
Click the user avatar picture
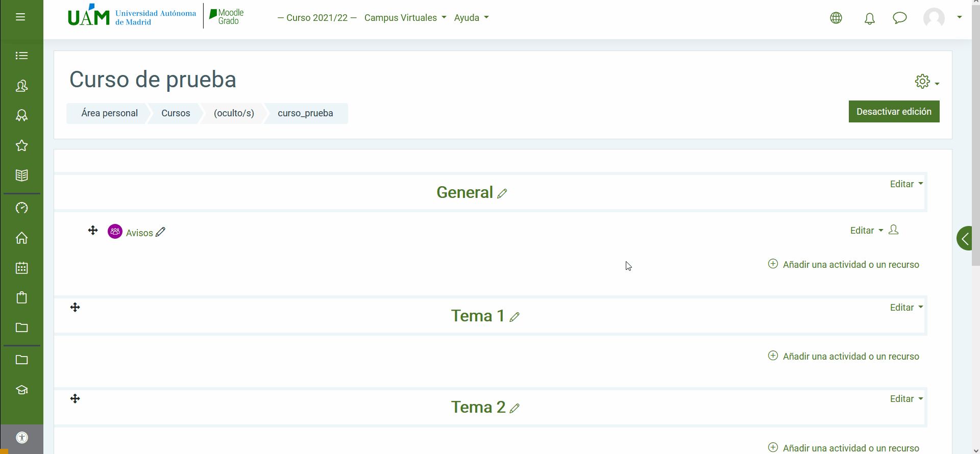point(934,18)
